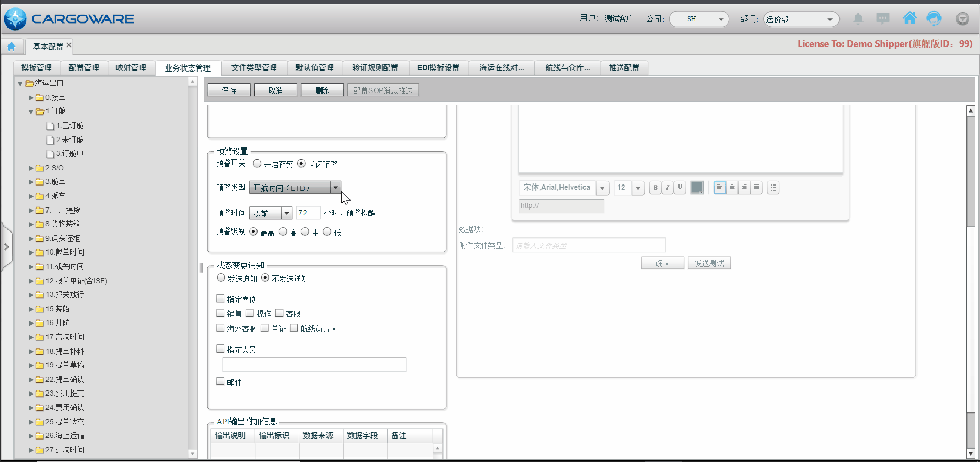Image resolution: width=980 pixels, height=462 pixels.
Task: Toggle bold text formatting
Action: [655, 188]
